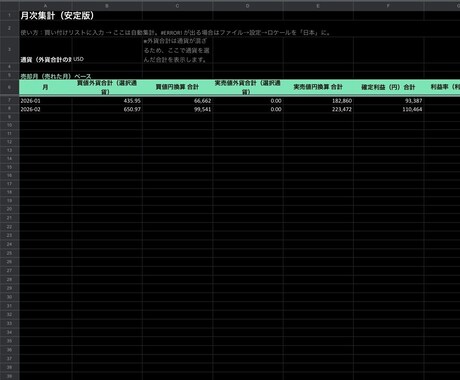The width and height of the screenshot is (460, 380).
Task: Click the 買値外貨合計（選択通貨） header cell
Action: pos(107,87)
